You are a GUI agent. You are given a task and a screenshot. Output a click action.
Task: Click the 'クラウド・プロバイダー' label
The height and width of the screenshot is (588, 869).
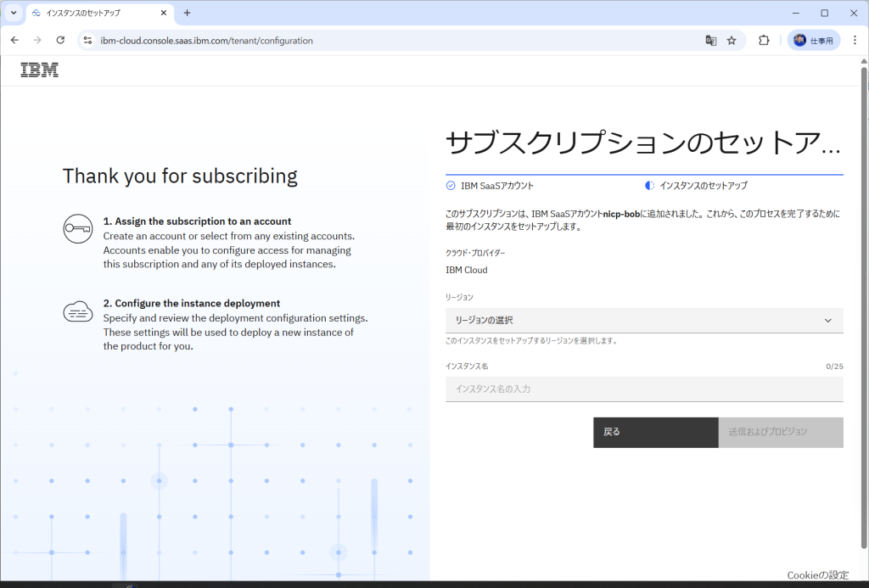point(475,253)
